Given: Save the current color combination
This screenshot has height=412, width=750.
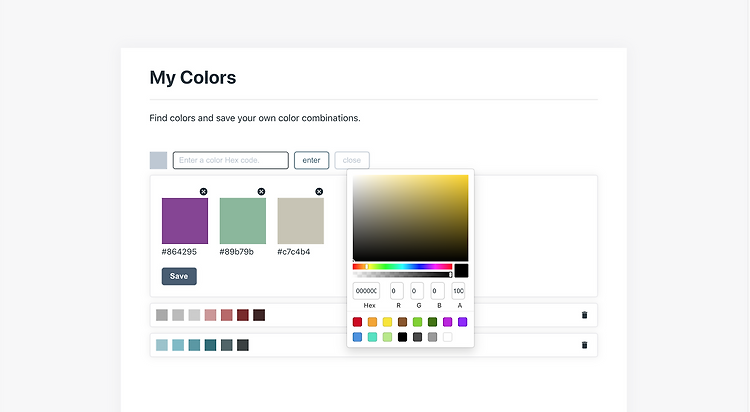Looking at the screenshot, I should [x=179, y=276].
